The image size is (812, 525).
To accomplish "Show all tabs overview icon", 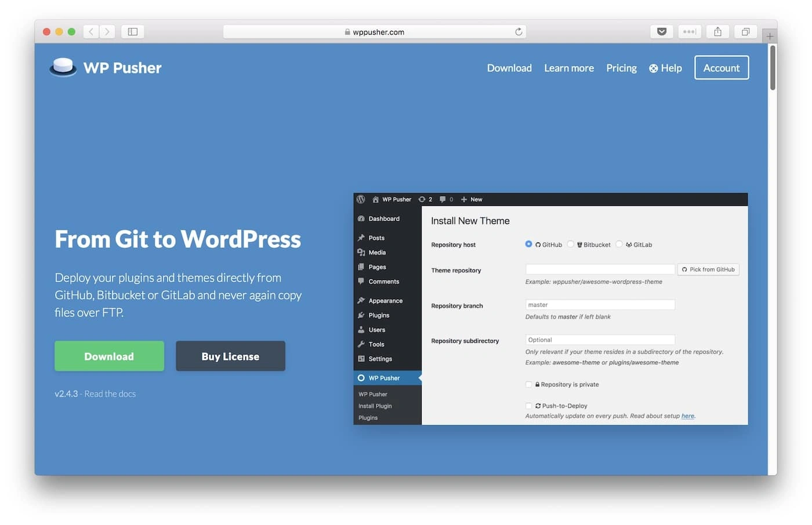I will pos(745,32).
